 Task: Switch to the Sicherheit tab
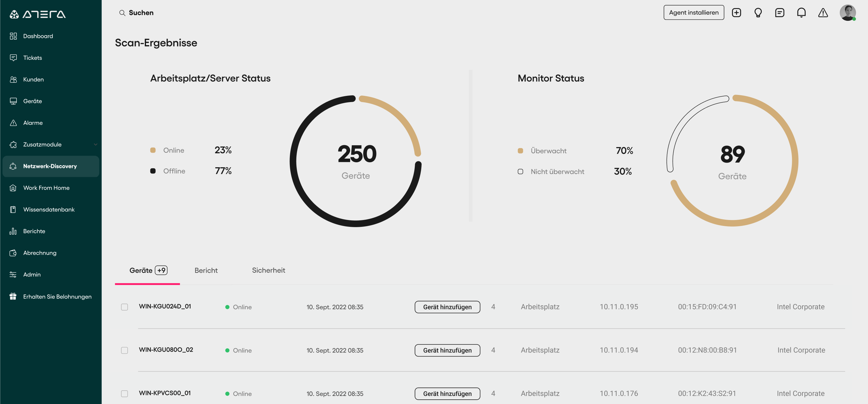[x=268, y=270]
